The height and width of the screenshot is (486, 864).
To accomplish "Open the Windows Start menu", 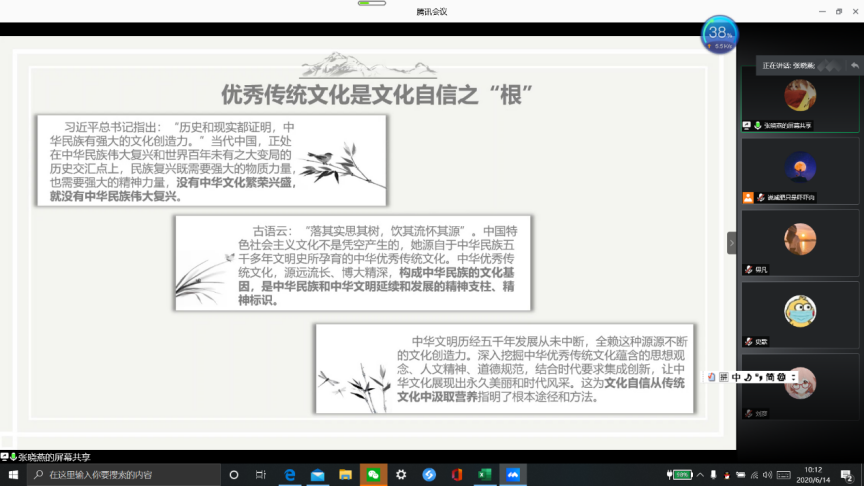I will tap(12, 474).
